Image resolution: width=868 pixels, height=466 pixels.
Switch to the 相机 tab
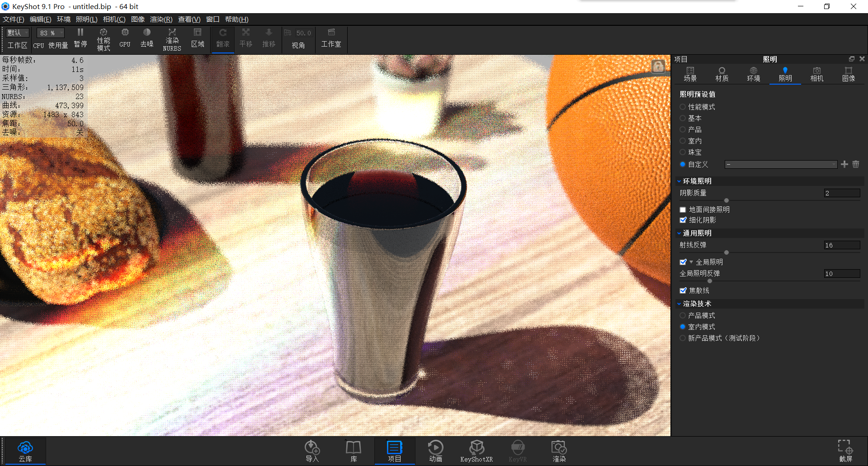click(x=816, y=74)
